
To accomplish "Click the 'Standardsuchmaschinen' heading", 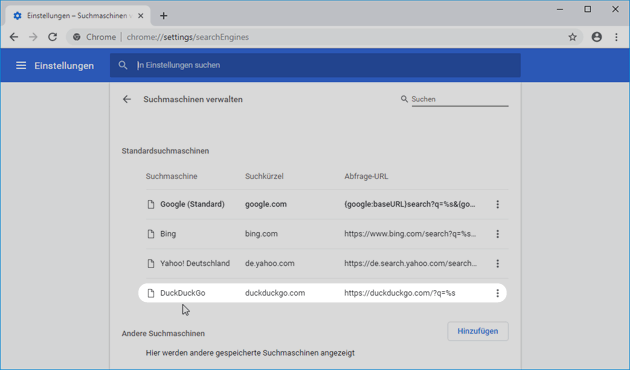I will (166, 151).
